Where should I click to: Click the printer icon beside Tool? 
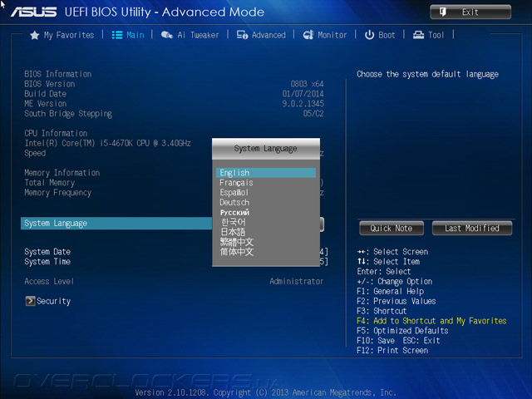pos(418,35)
